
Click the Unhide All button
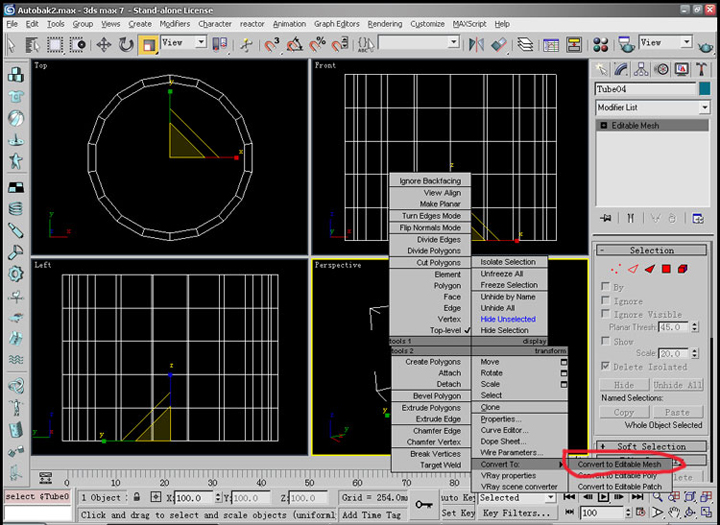(677, 385)
